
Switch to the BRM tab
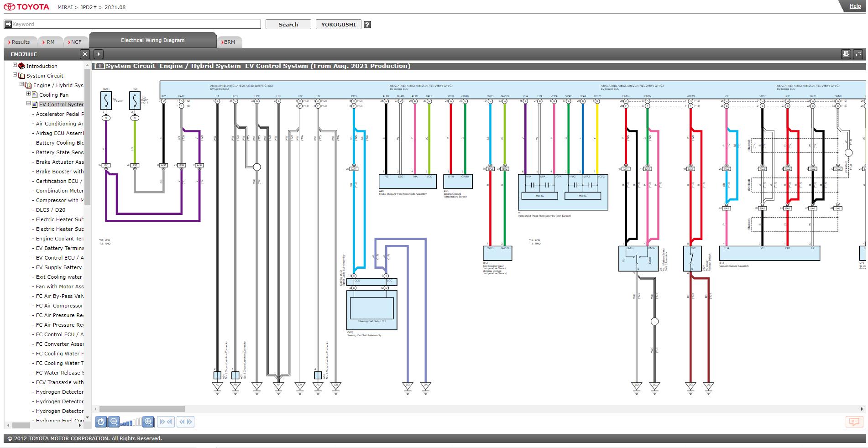coord(229,42)
